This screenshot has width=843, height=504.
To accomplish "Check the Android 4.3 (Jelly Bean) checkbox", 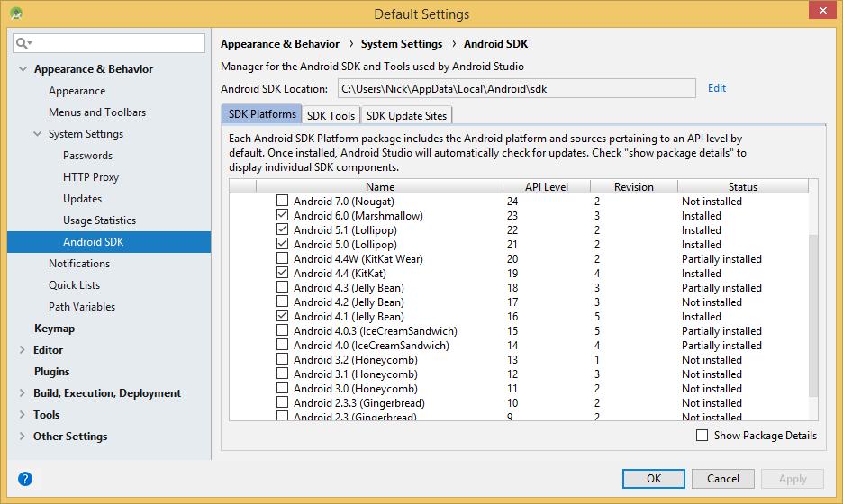I will click(x=282, y=287).
